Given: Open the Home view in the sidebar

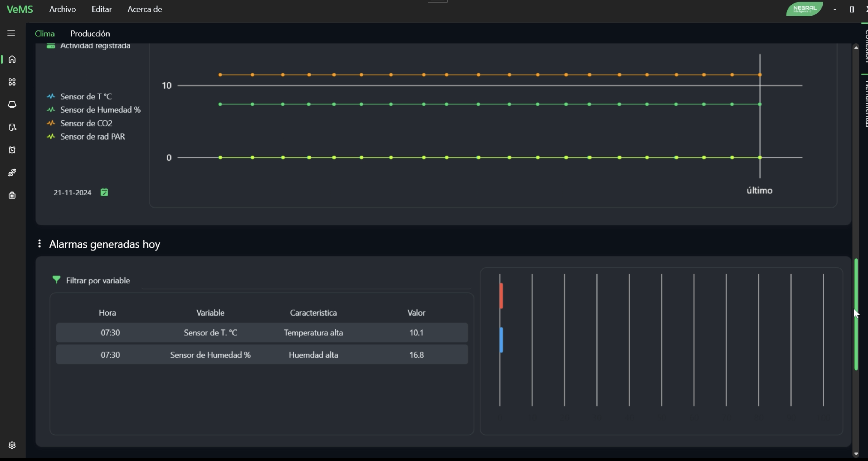Looking at the screenshot, I should pos(12,59).
